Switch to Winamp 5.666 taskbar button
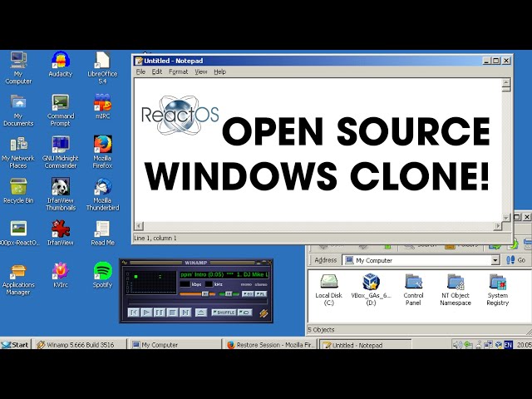Image resolution: width=532 pixels, height=399 pixels. click(80, 345)
